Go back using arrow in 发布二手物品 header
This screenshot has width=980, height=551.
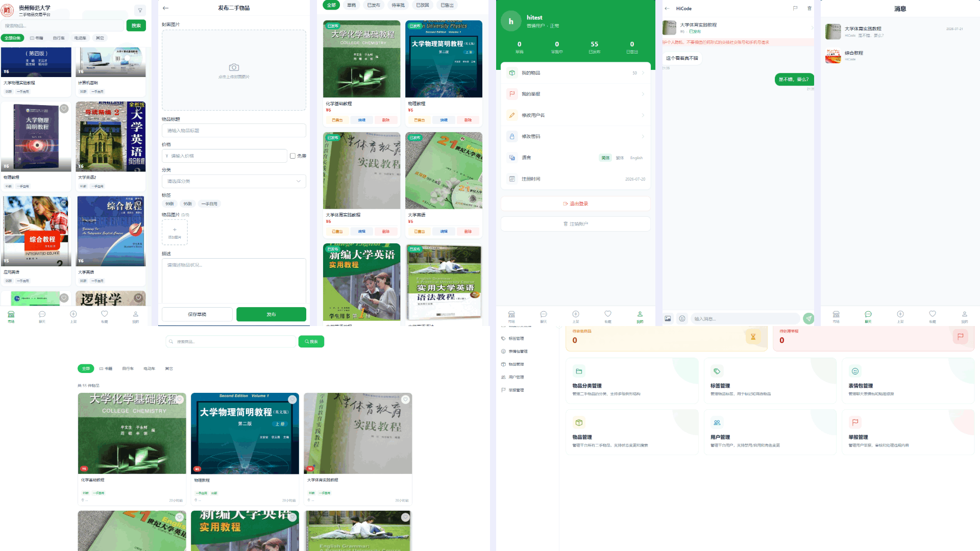coord(165,8)
